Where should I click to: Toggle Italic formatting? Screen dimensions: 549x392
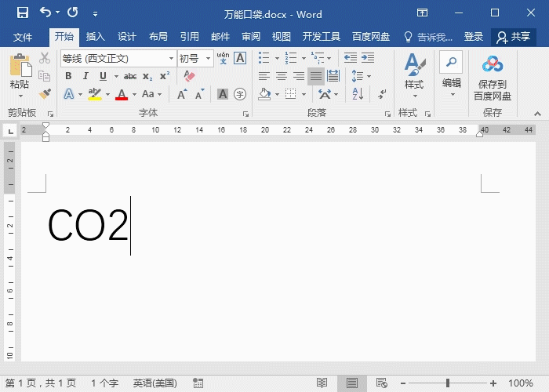(85, 76)
